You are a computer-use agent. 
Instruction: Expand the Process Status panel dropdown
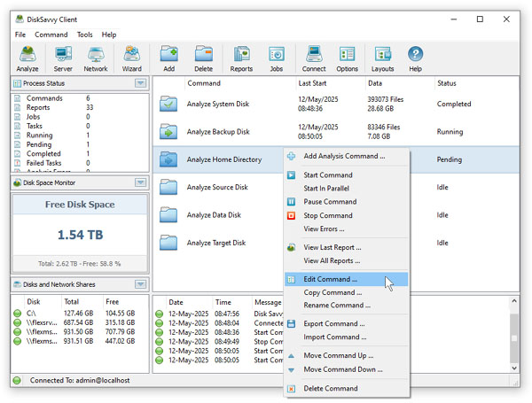pyautogui.click(x=140, y=83)
